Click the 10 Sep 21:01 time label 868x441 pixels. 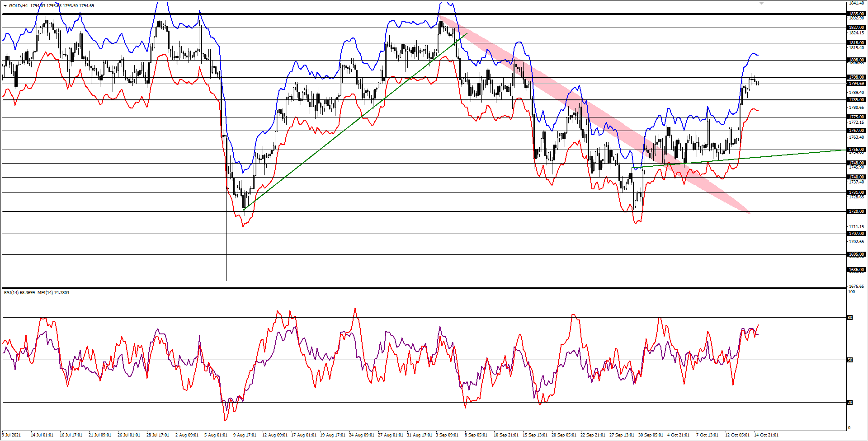tap(506, 435)
